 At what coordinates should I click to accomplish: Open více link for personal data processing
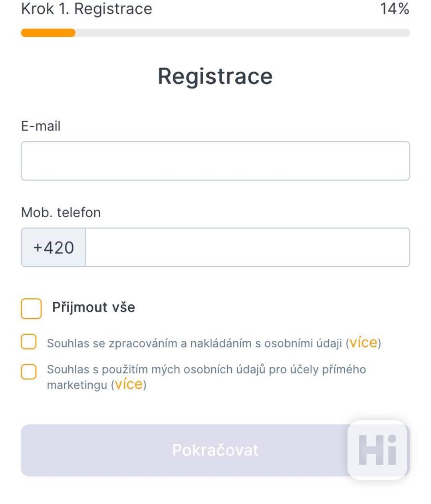(x=363, y=343)
